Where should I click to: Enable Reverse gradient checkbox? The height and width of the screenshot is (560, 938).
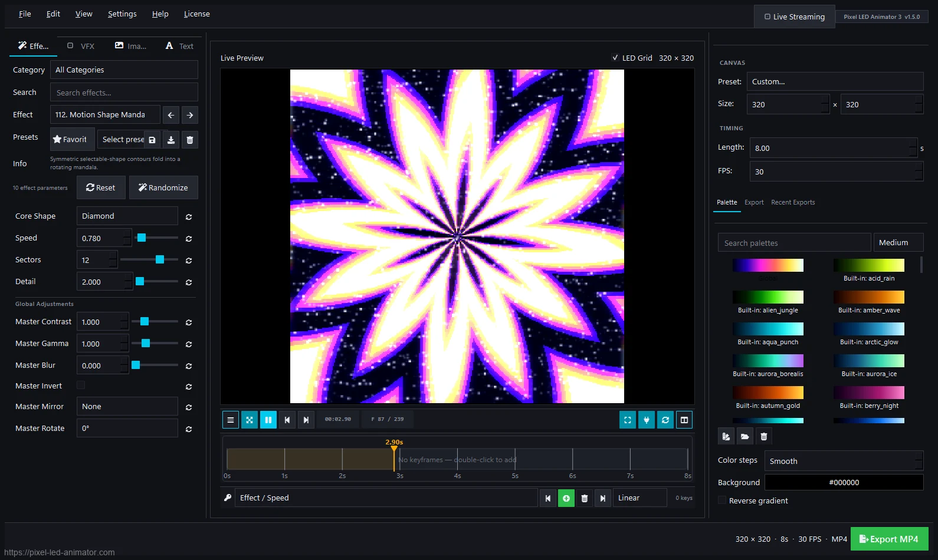point(722,500)
